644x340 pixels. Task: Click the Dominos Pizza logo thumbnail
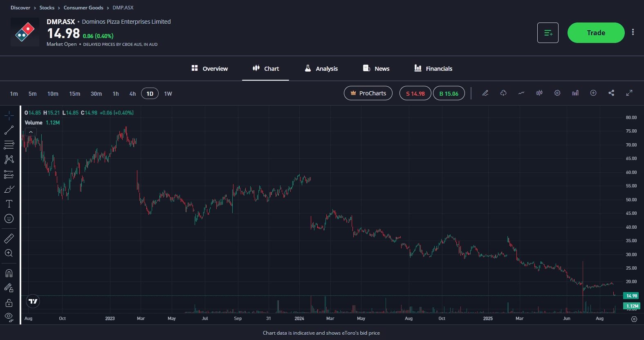click(x=25, y=32)
